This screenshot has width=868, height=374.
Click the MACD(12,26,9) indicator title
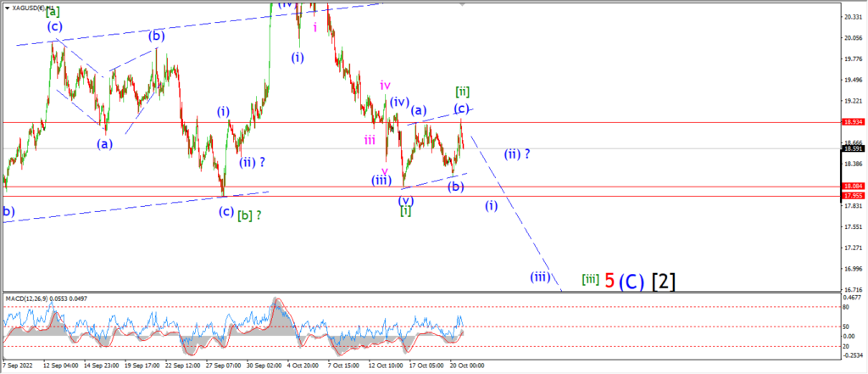click(x=47, y=299)
